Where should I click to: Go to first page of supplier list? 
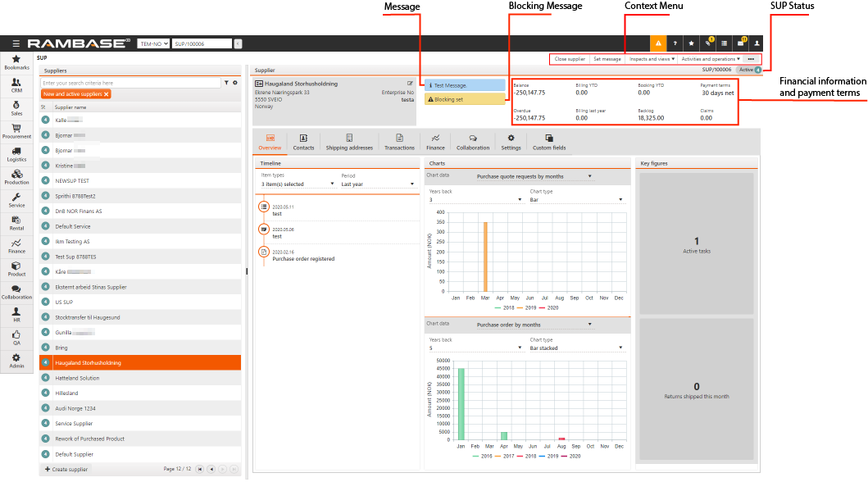(x=200, y=469)
